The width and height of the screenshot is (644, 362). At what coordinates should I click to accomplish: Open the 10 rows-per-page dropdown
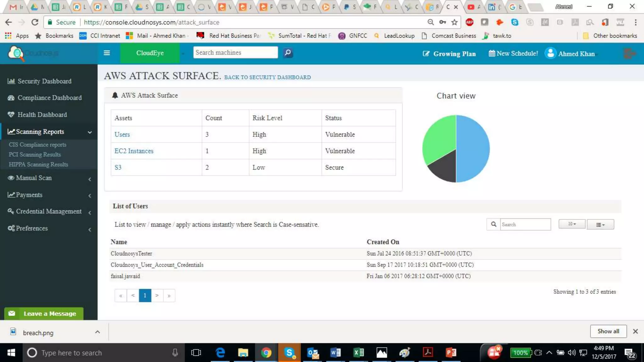(572, 224)
